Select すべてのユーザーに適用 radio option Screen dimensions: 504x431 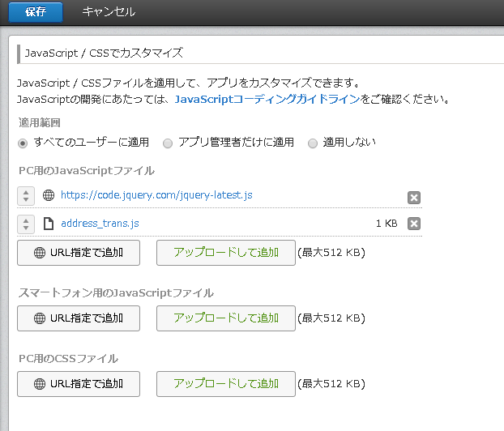click(23, 143)
